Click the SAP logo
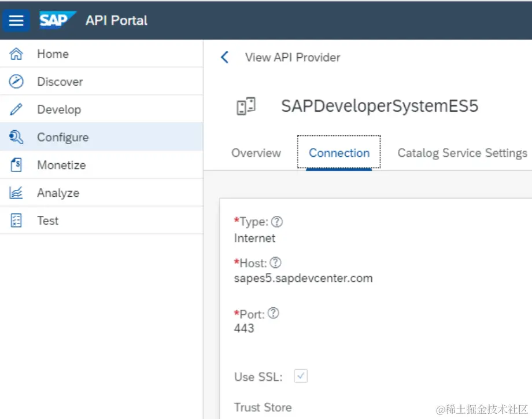 tap(57, 20)
